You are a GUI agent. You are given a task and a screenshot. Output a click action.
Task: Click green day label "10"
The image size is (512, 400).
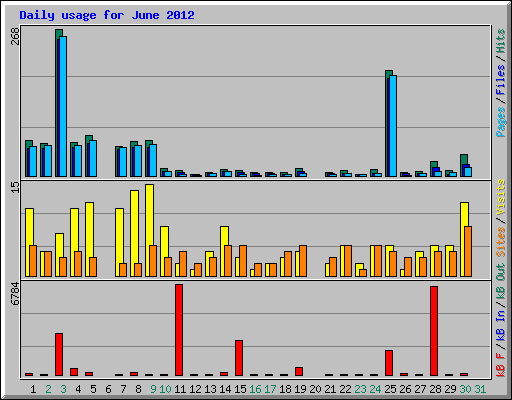[165, 389]
